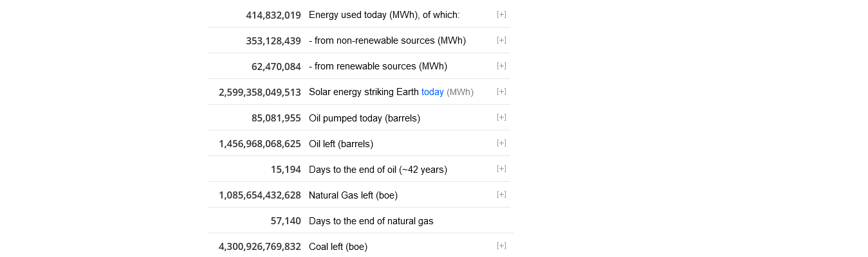Expand the 'Coal left (boe)' row
This screenshot has height=257, width=868.
coord(501,245)
